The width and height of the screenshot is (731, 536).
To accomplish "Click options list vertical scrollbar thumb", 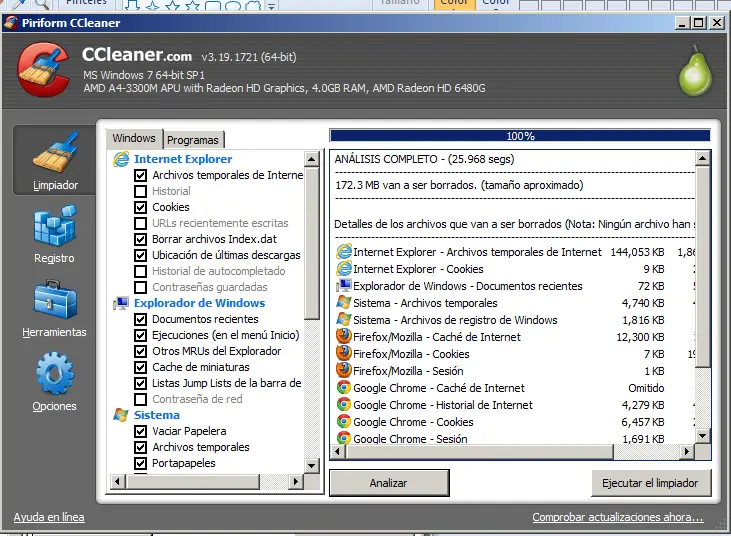I will (311, 243).
